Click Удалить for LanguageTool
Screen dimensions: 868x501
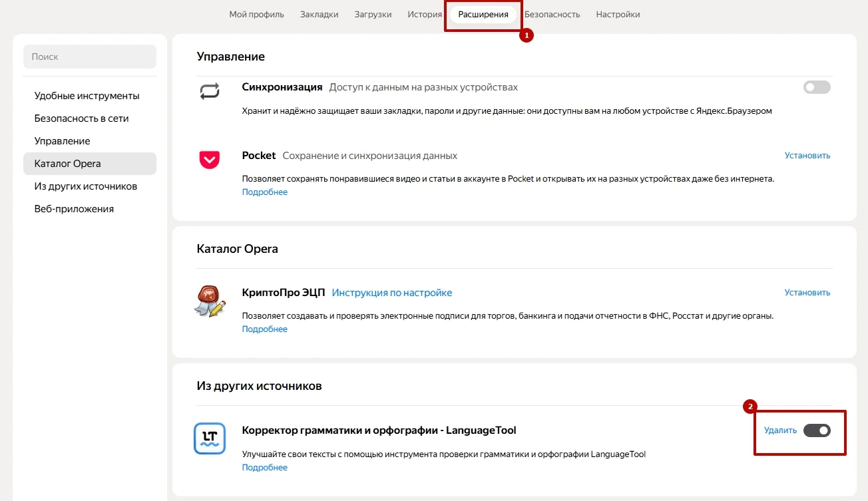point(780,430)
